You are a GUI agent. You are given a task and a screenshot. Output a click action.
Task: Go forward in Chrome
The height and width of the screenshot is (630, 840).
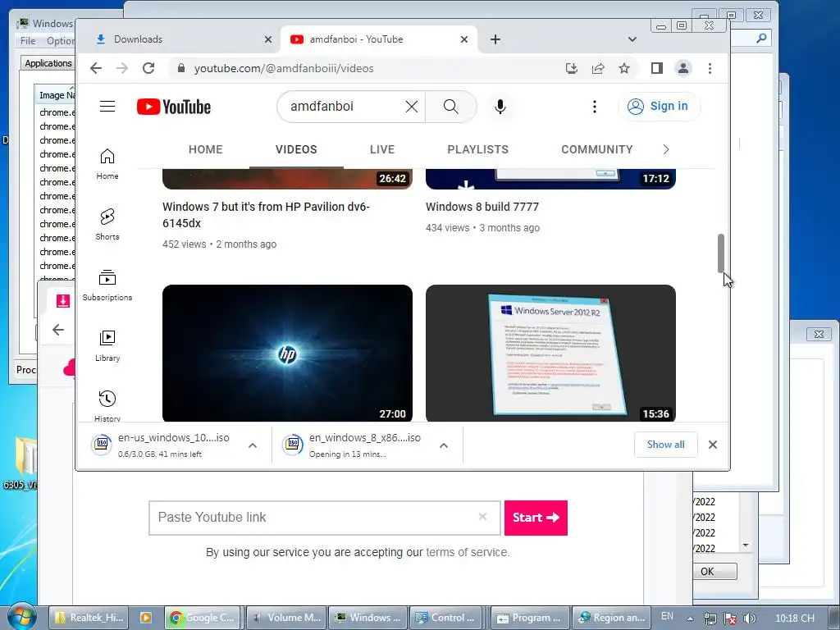click(122, 68)
